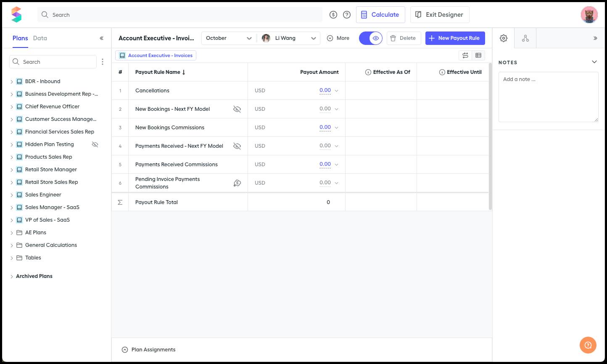
Task: Click the sigma total icon
Action: 120,202
